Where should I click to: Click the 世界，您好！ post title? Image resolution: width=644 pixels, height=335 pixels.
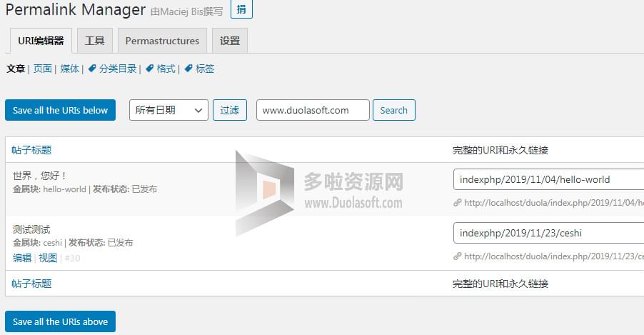(x=40, y=176)
